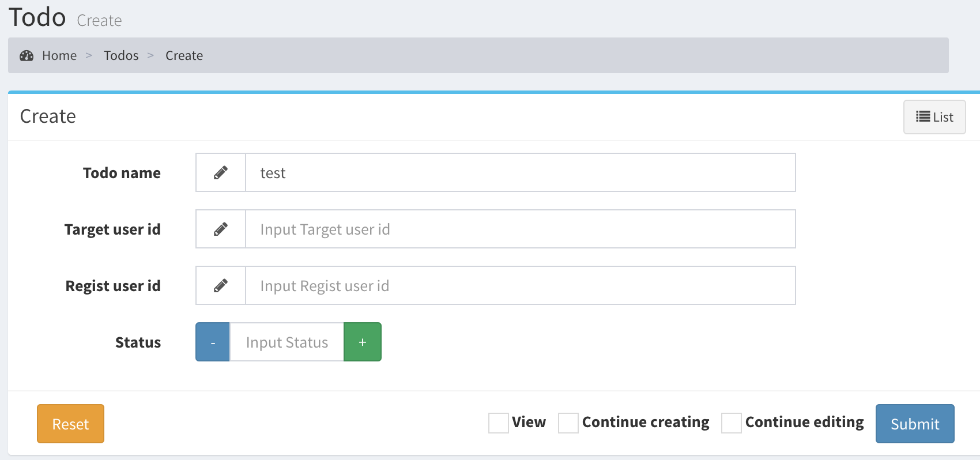
Task: Select the Create breadcrumb item
Action: click(x=184, y=55)
